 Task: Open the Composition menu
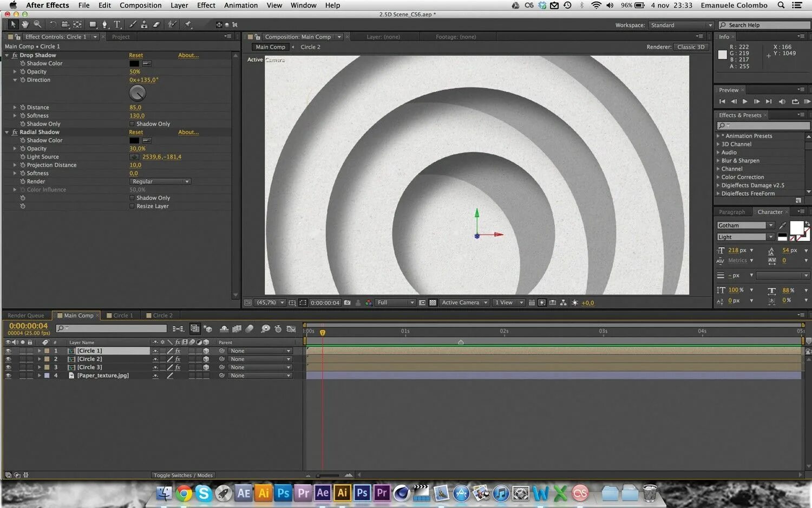point(140,5)
